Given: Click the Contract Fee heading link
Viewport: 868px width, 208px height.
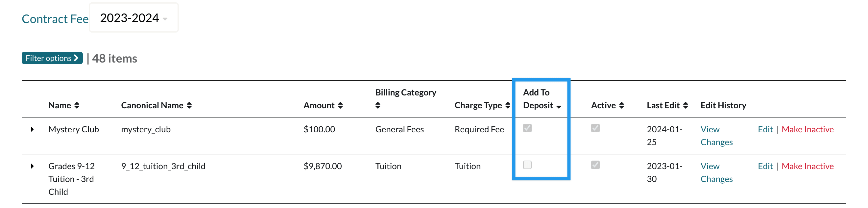Looking at the screenshot, I should 55,19.
